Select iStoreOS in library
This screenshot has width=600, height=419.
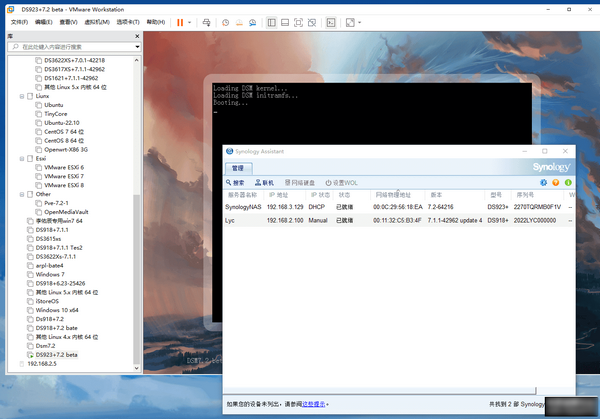pos(47,301)
